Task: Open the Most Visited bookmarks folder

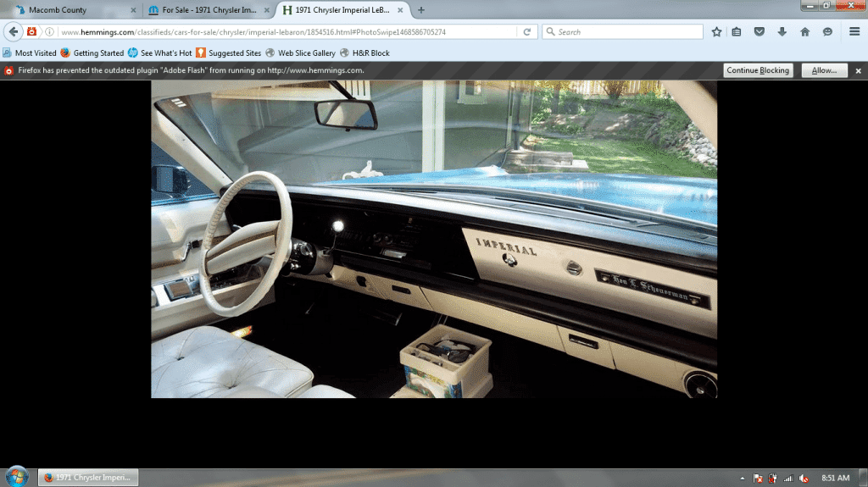Action: point(30,53)
